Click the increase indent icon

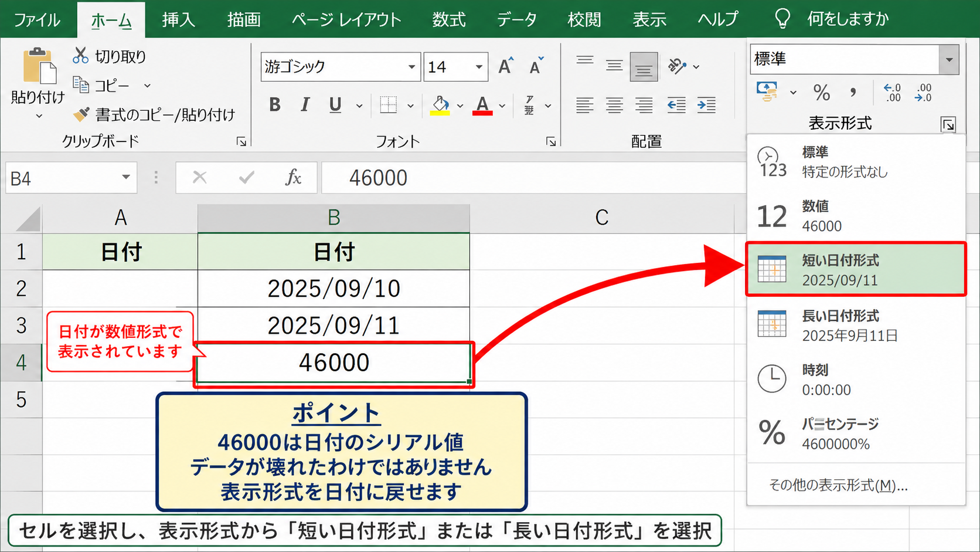tap(706, 106)
